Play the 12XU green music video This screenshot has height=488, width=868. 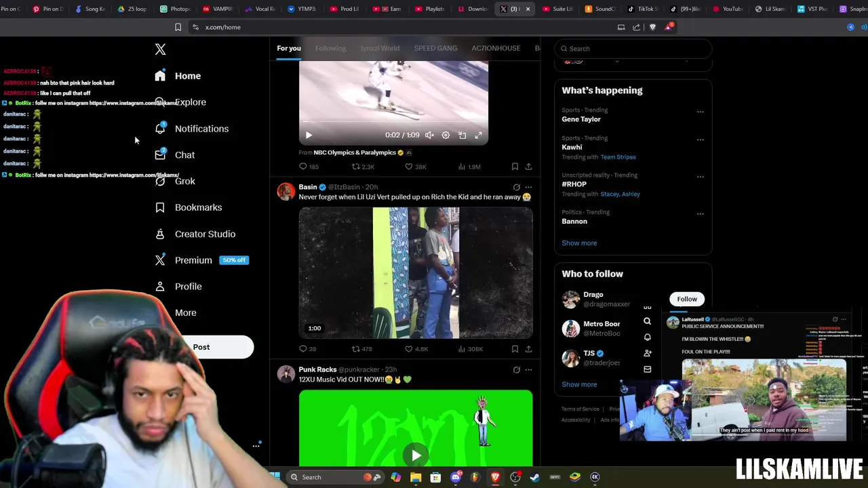(416, 455)
